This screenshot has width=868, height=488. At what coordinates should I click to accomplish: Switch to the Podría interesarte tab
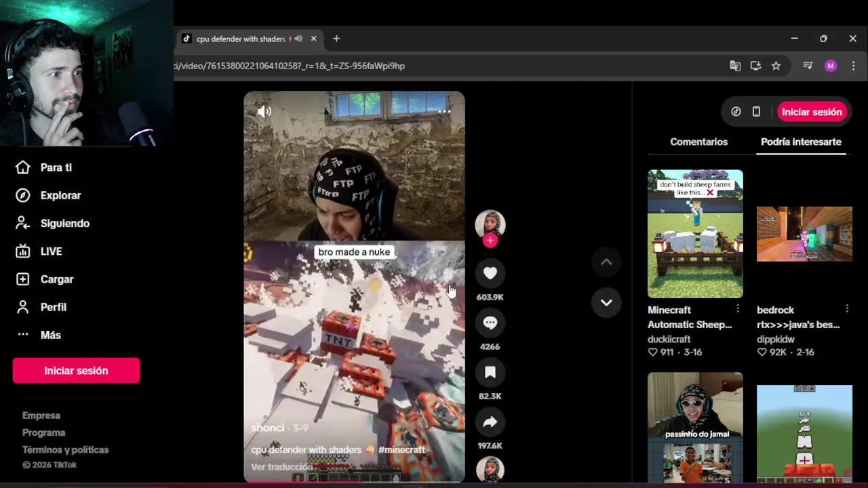tap(801, 142)
